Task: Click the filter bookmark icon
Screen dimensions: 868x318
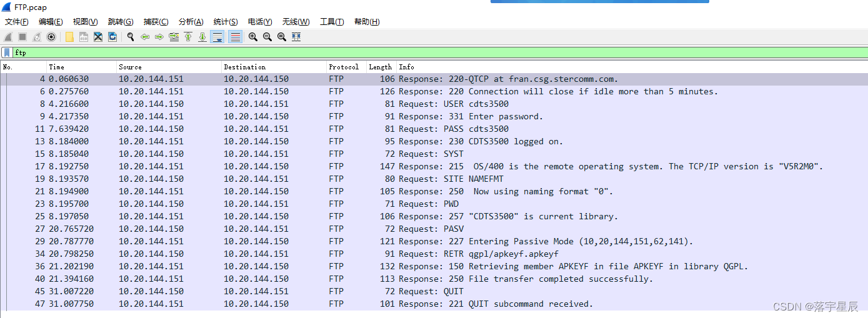Action: [x=6, y=52]
